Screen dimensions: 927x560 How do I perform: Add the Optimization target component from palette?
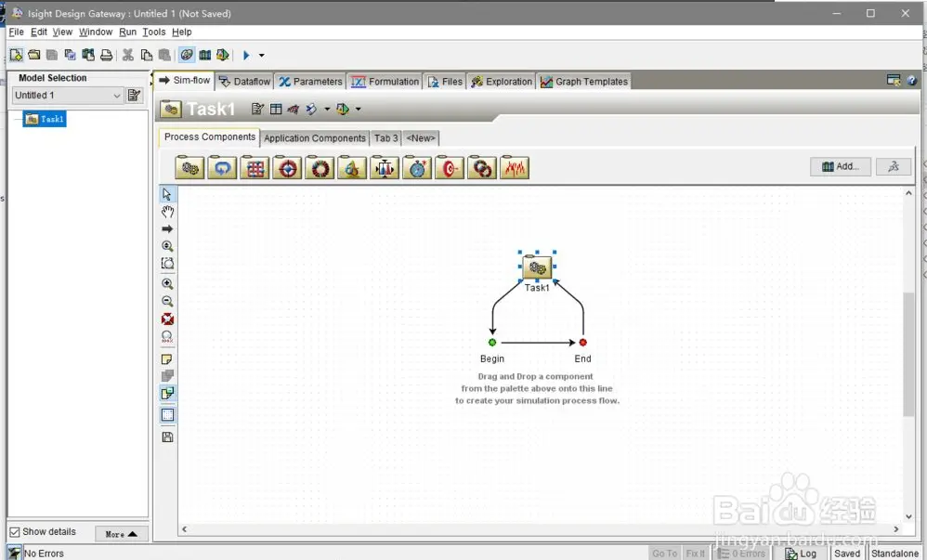[287, 168]
